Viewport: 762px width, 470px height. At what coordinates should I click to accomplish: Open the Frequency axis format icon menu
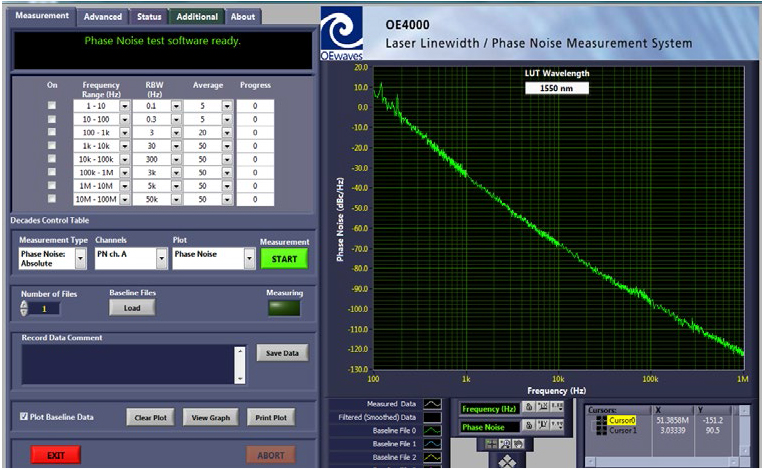click(557, 407)
